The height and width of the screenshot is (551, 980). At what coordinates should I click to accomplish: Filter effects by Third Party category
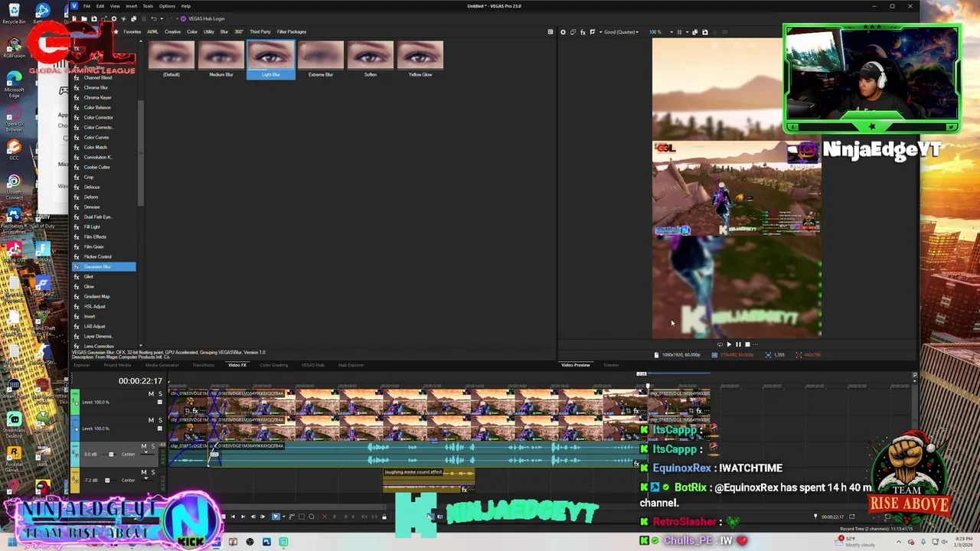pyautogui.click(x=260, y=32)
